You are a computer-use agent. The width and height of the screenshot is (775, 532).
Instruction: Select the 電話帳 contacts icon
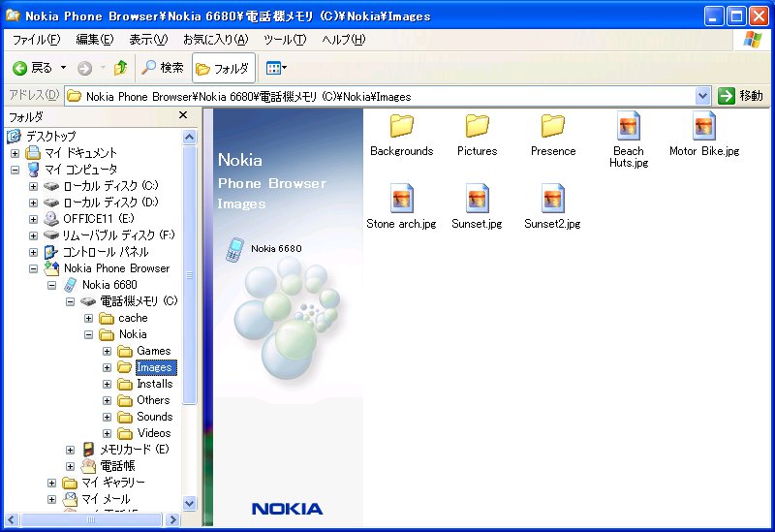pyautogui.click(x=88, y=466)
